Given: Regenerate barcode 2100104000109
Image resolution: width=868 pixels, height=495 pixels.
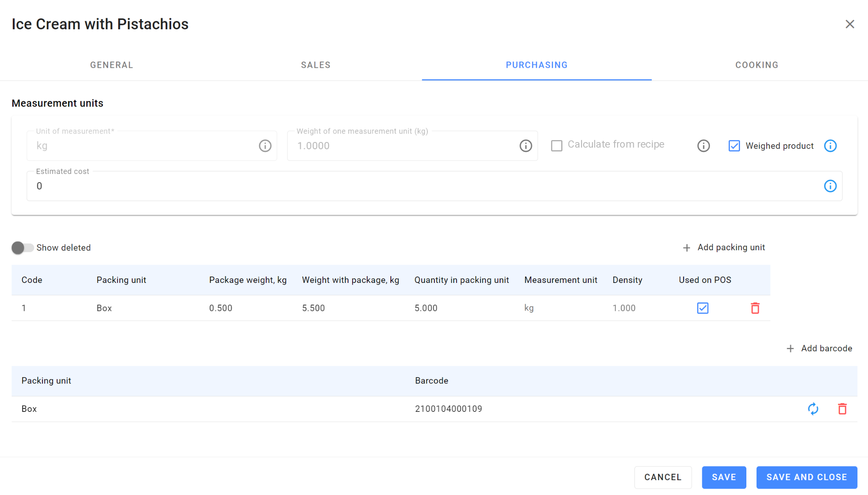Looking at the screenshot, I should 813,409.
